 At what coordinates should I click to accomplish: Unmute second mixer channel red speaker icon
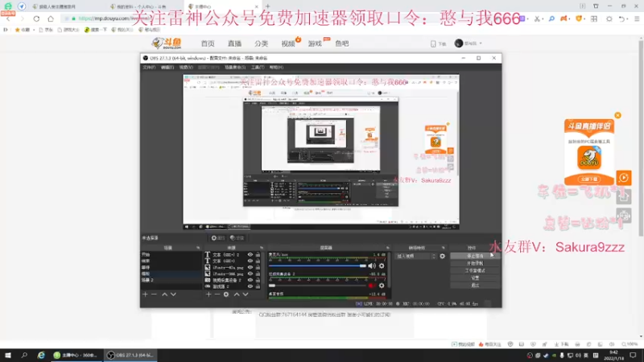372,286
